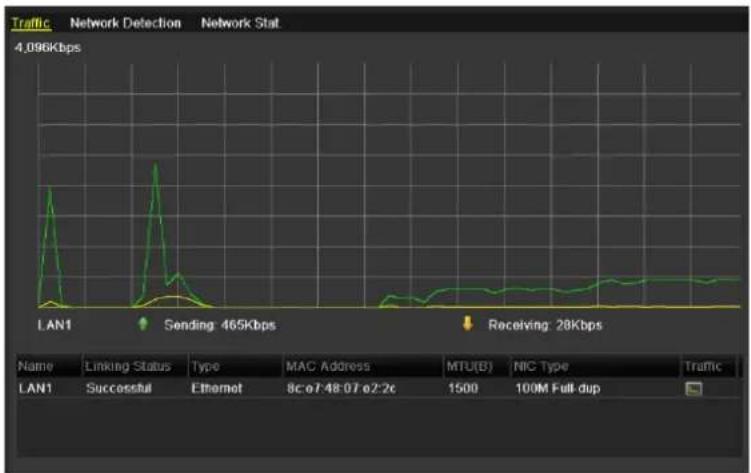Click the NIC Type column header
Viewport: 751px width, 473px height.
click(595, 366)
